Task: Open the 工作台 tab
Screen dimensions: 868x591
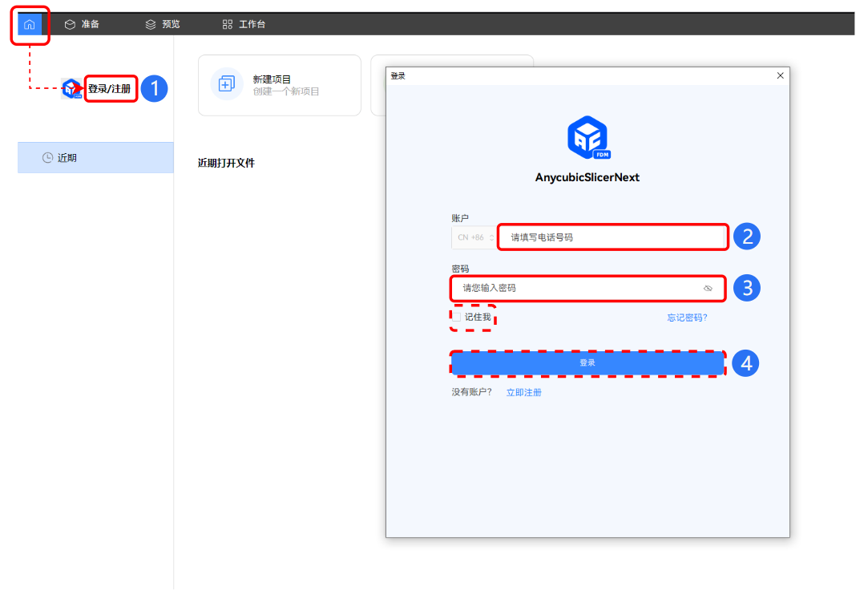Action: tap(244, 24)
